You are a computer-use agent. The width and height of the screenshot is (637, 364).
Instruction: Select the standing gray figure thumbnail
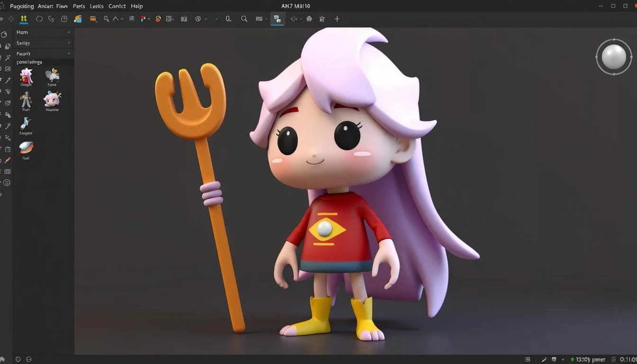[26, 99]
